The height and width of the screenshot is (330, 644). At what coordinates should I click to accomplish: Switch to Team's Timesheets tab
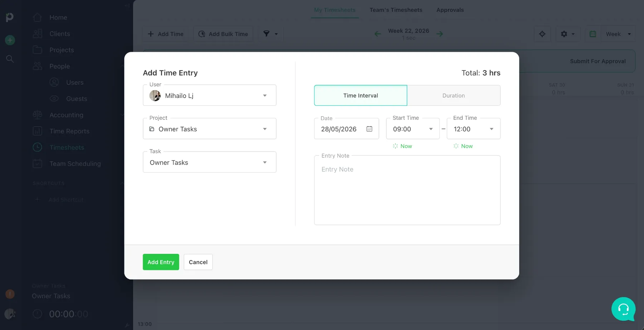click(x=396, y=10)
